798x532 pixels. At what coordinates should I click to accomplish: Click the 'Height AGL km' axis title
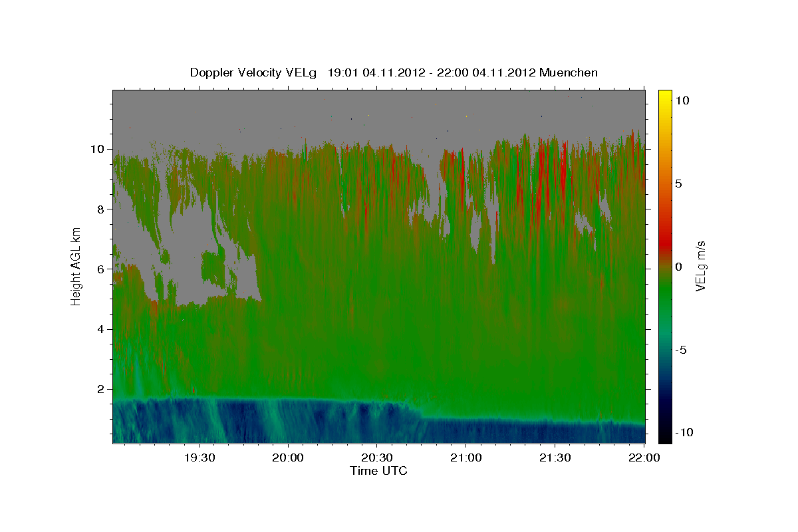(x=76, y=266)
